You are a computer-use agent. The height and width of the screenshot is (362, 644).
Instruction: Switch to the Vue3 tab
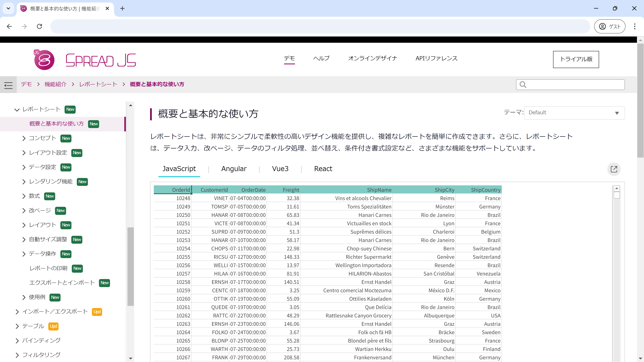280,169
